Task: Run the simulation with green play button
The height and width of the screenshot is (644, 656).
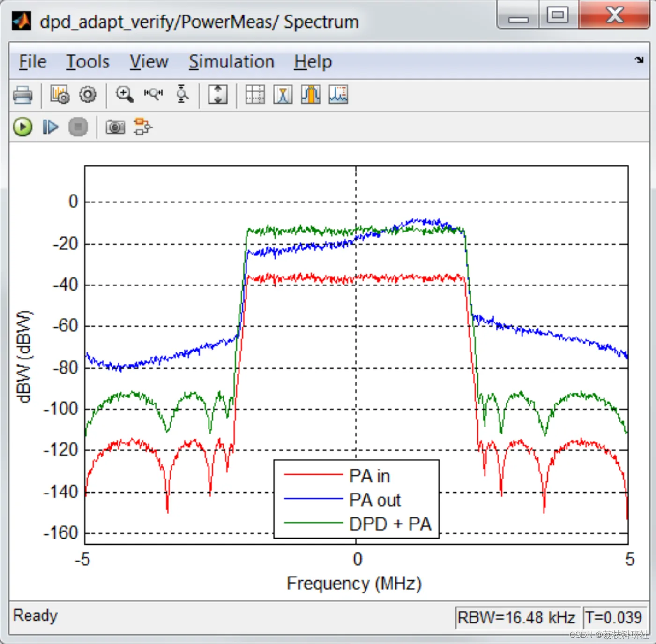Action: 22,127
